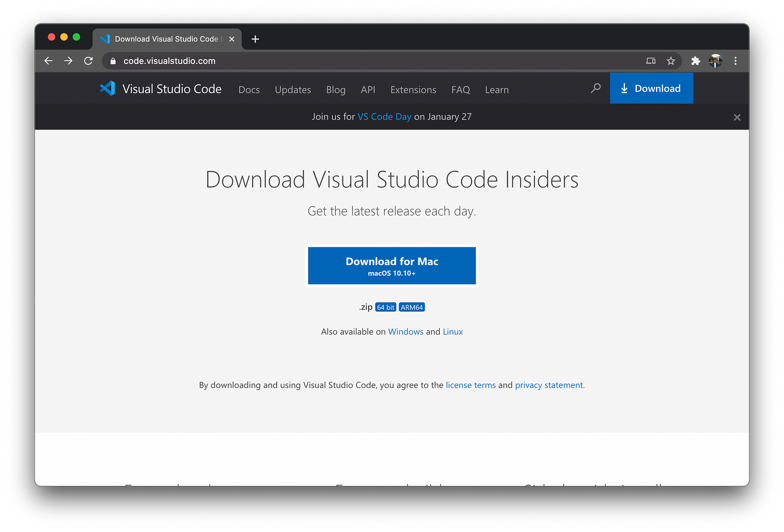Open the Docs menu item
The height and width of the screenshot is (532, 784).
click(249, 90)
